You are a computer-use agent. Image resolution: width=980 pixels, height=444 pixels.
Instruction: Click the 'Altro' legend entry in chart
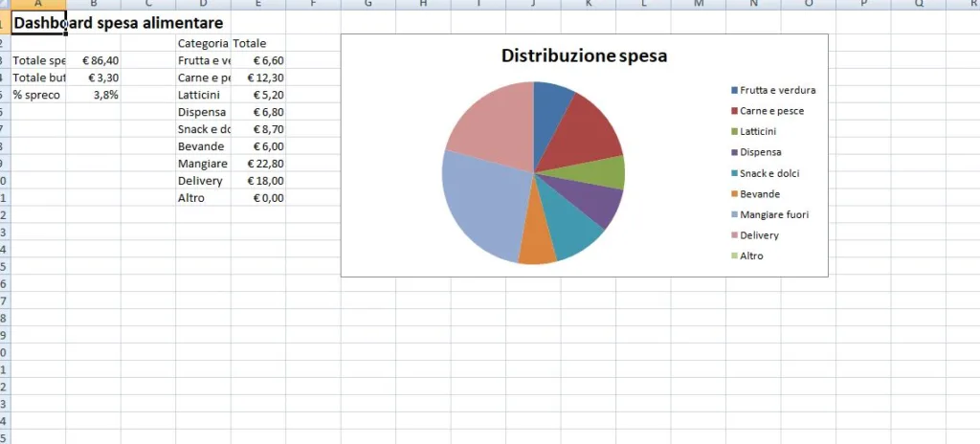751,256
